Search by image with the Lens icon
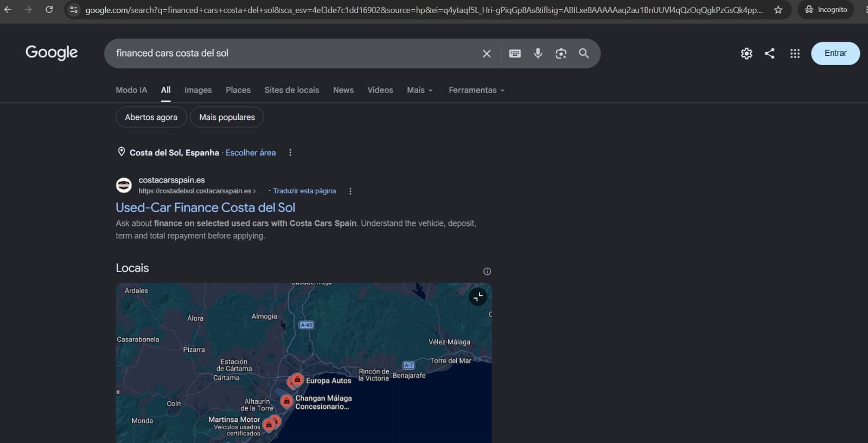Viewport: 868px width, 443px height. point(561,53)
